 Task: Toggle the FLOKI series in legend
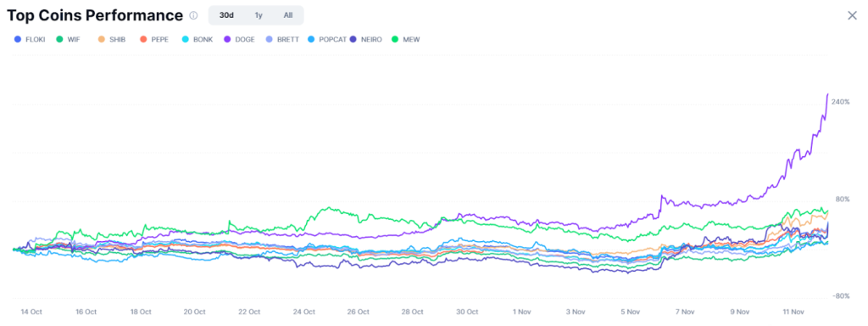[x=30, y=39]
